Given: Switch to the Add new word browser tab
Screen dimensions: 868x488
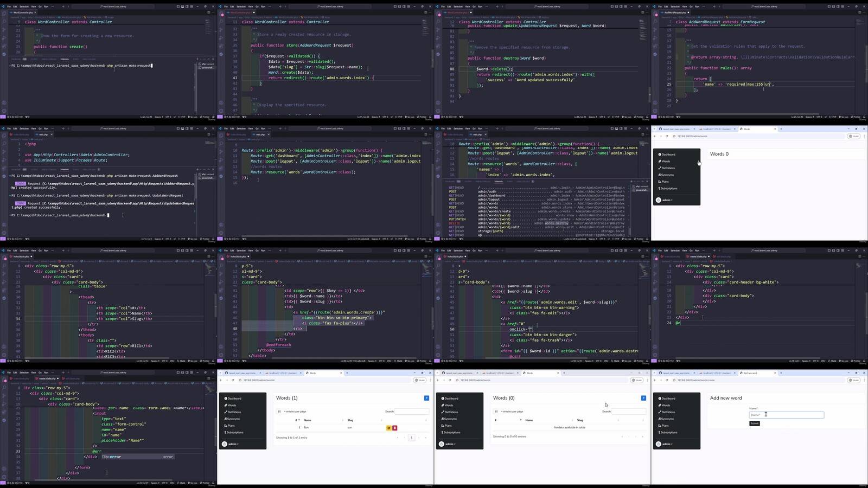Looking at the screenshot, I should tap(750, 373).
